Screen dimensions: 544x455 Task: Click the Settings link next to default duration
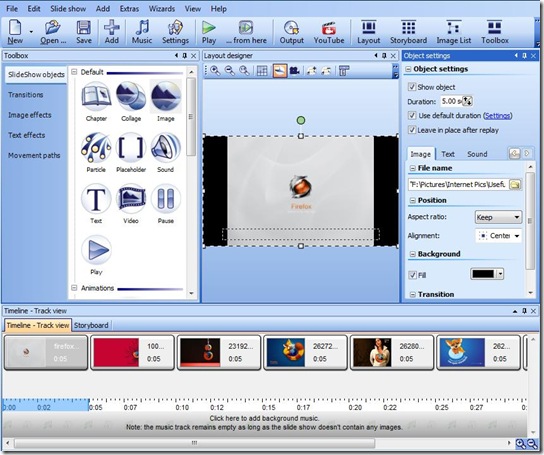[497, 116]
